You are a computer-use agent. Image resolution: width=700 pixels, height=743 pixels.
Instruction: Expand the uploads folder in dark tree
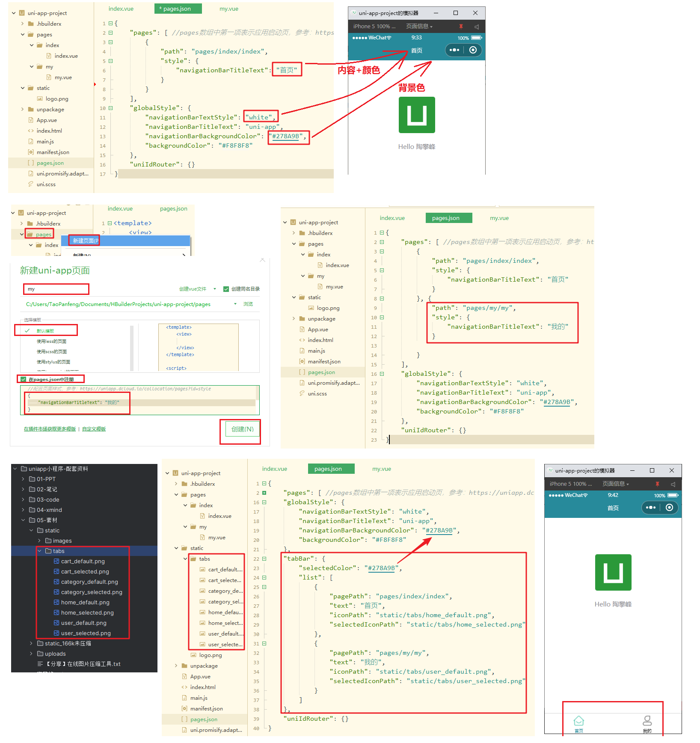pyautogui.click(x=31, y=654)
